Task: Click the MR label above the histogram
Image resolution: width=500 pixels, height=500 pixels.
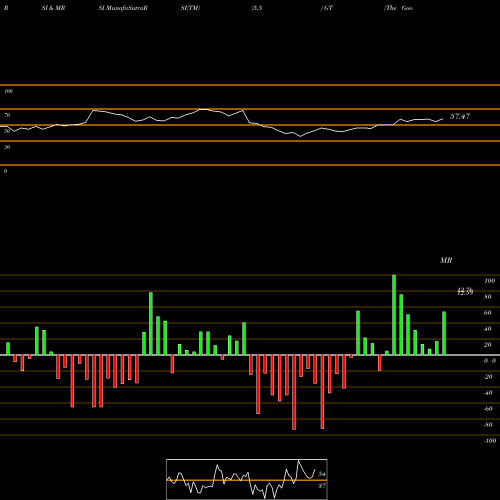Action: pyautogui.click(x=446, y=260)
